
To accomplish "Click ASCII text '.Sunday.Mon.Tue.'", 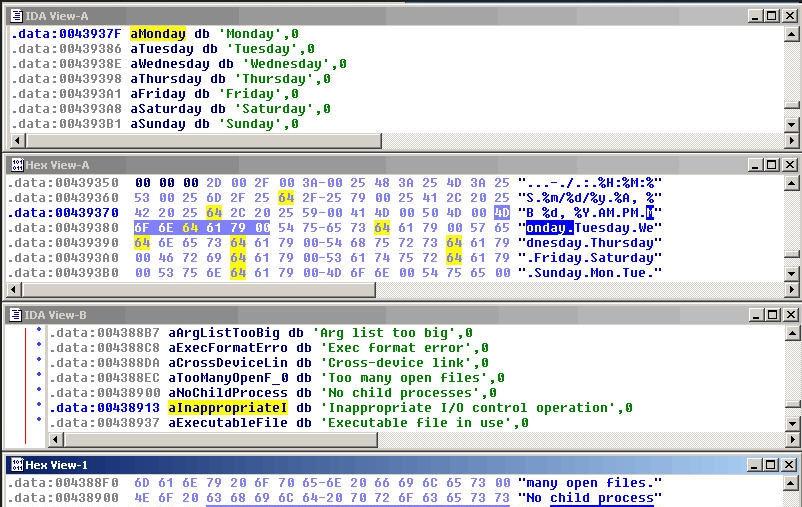I will point(590,273).
